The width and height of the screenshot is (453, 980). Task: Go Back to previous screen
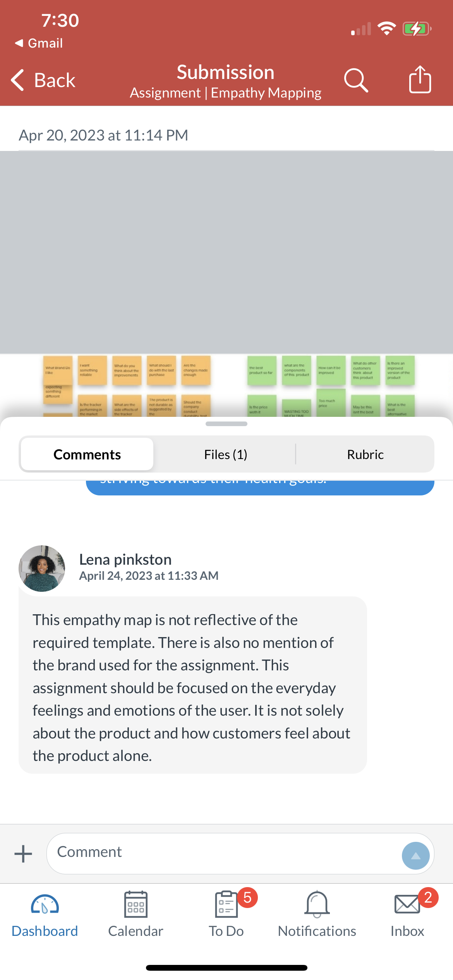click(x=43, y=80)
